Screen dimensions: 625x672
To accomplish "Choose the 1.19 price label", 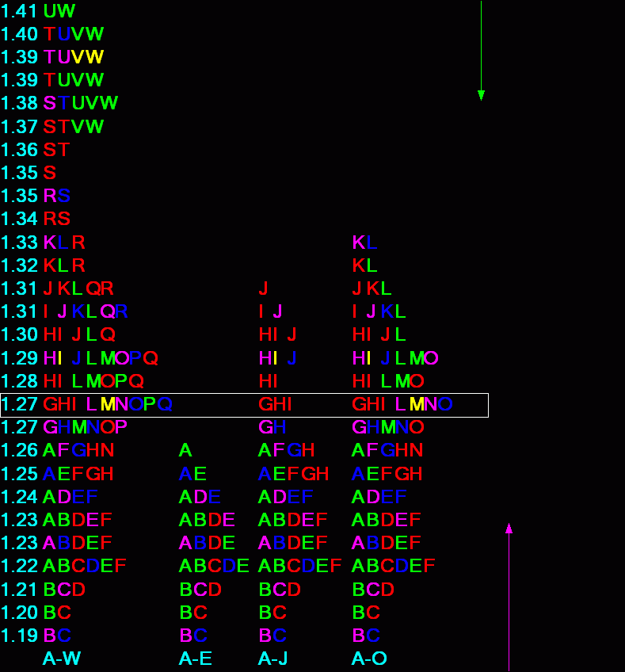I will (x=19, y=635).
